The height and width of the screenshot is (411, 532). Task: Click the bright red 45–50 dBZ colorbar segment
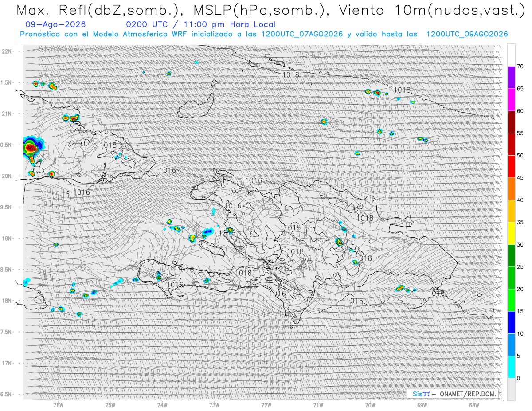pos(511,167)
